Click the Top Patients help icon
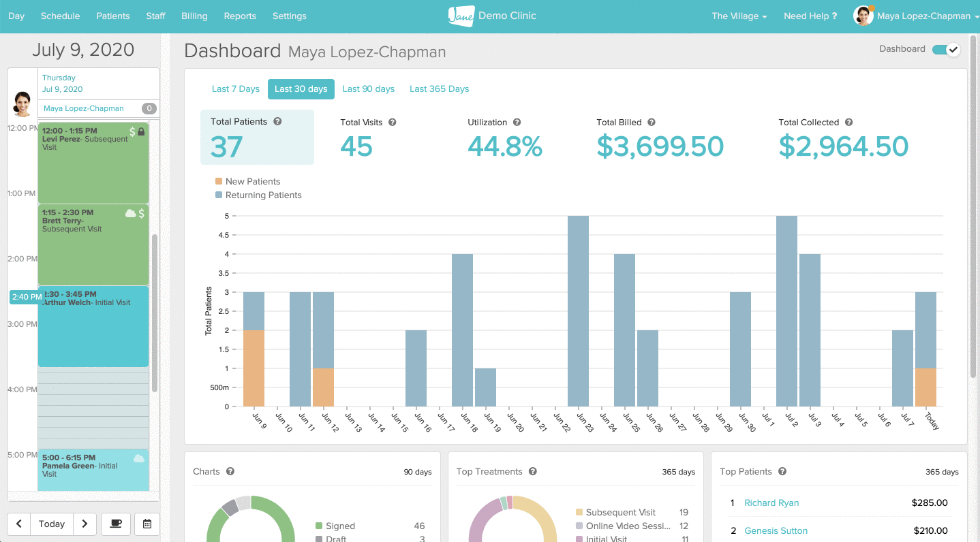This screenshot has width=980, height=542. tap(782, 471)
